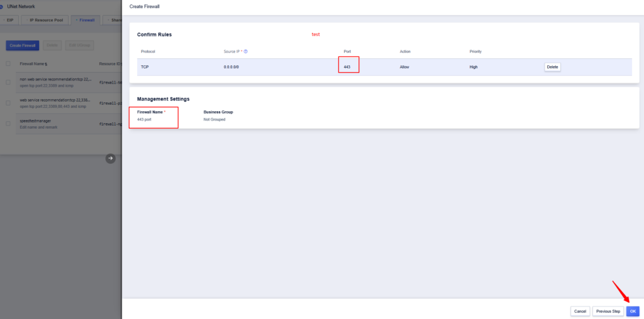Viewport: 644px width, 319px height.
Task: Click the Action column header
Action: (405, 51)
